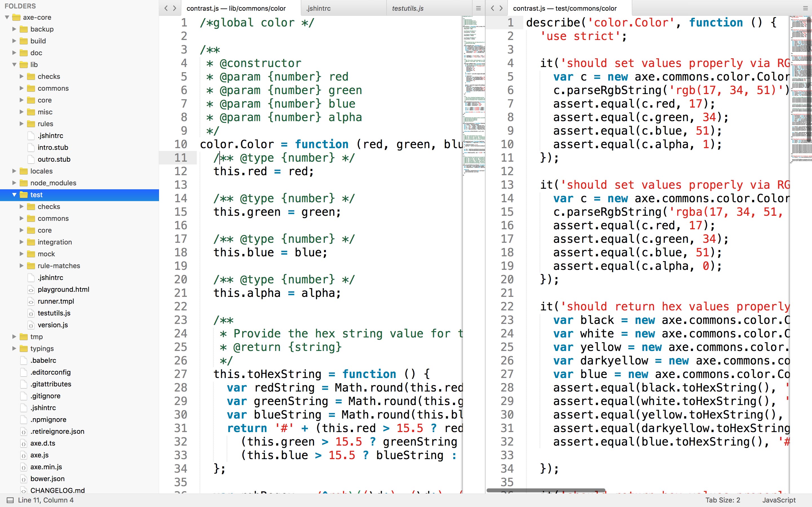Image resolution: width=812 pixels, height=507 pixels.
Task: Click the panel toggle icon in status bar
Action: [x=10, y=500]
